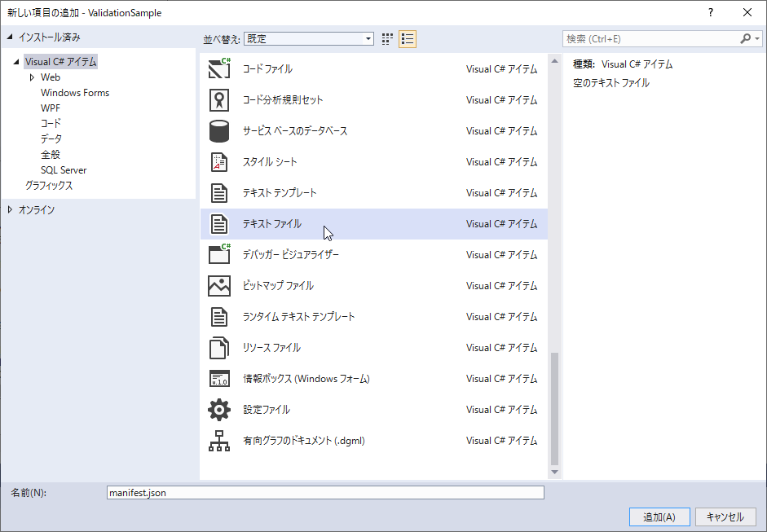
Task: Select the コード ファイル template icon
Action: pos(219,69)
